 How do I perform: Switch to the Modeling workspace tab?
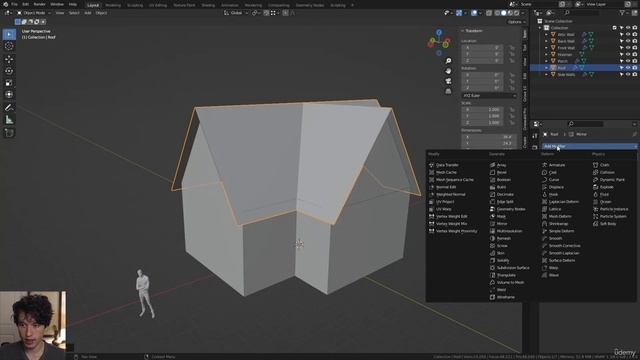tap(113, 5)
